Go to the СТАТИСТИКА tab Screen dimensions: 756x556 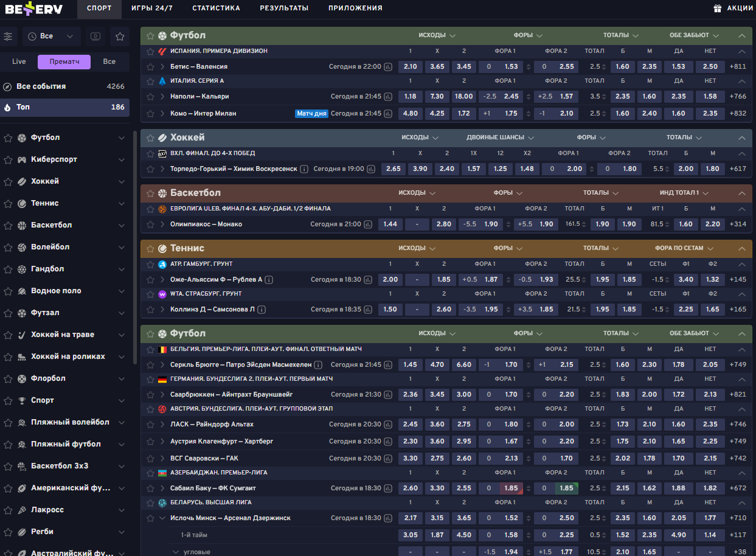(x=216, y=9)
